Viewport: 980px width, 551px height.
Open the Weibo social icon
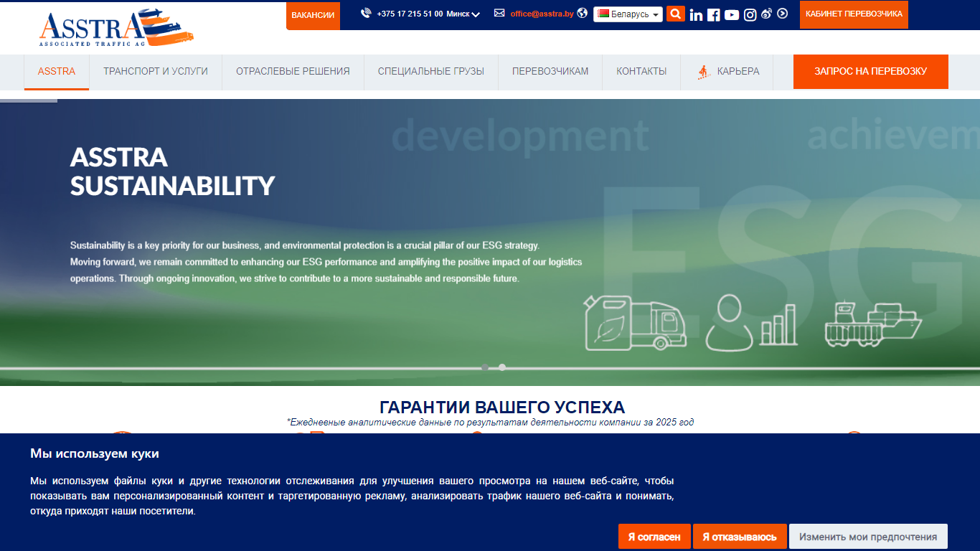(x=766, y=14)
